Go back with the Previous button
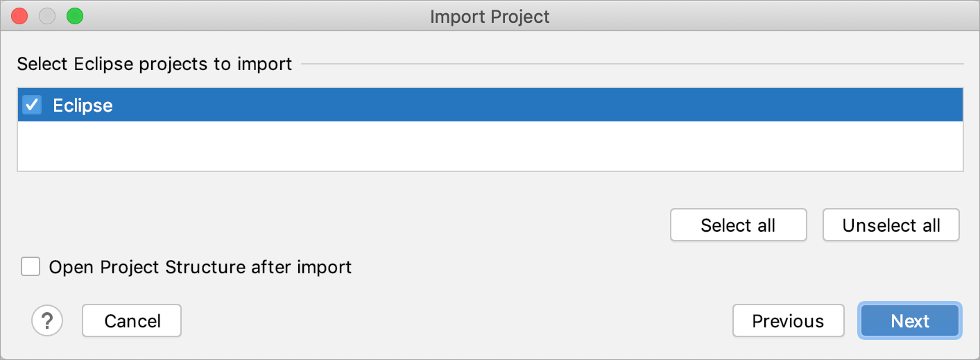 coord(789,321)
